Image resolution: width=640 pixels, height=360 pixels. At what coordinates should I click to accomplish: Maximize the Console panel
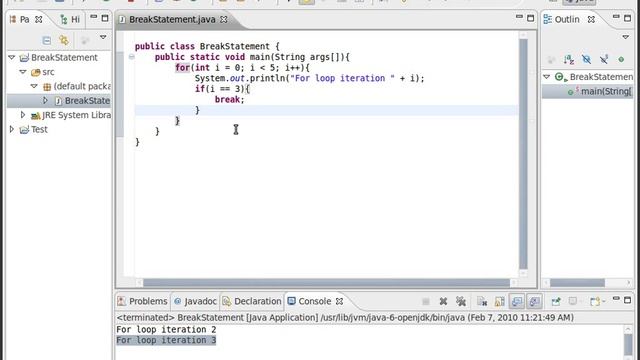point(627,300)
